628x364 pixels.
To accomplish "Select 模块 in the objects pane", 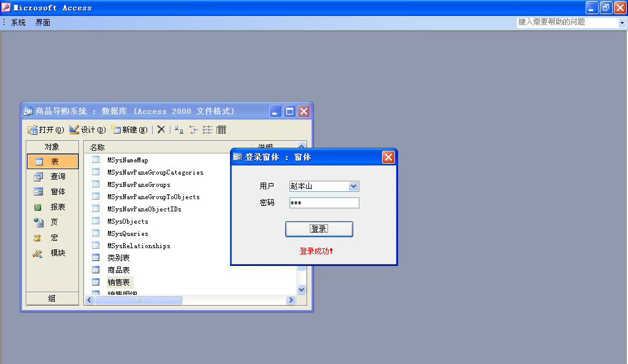I will (x=53, y=253).
